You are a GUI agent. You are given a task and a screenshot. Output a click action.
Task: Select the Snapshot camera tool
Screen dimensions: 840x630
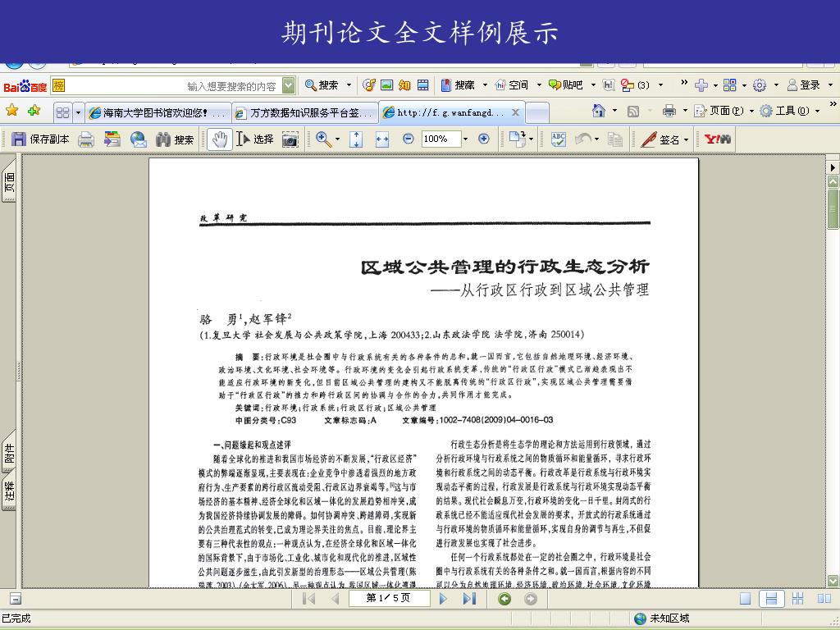290,139
